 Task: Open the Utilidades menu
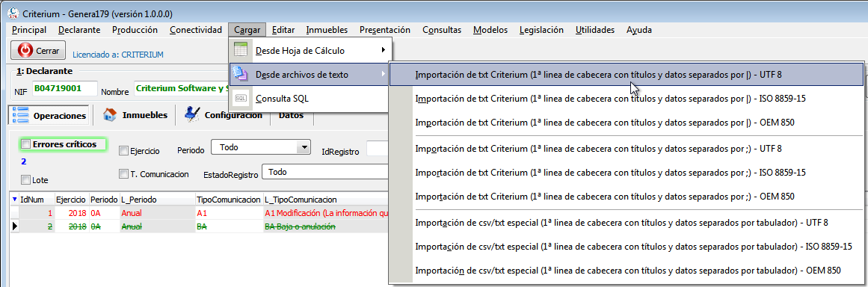595,30
